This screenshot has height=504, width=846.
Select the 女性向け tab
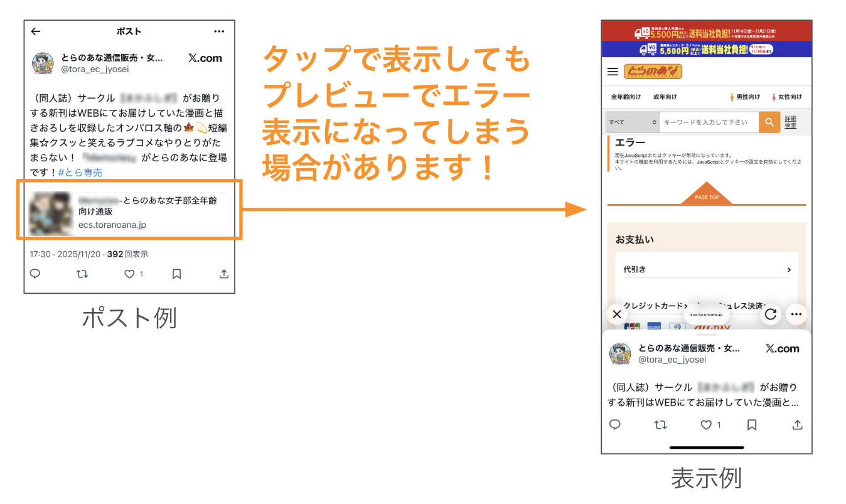pos(785,97)
